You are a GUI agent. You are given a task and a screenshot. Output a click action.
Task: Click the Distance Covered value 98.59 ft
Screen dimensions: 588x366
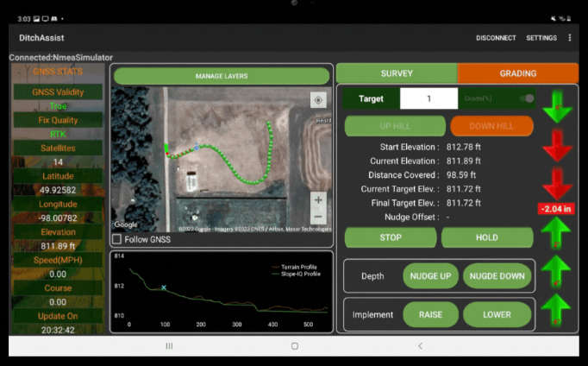(461, 175)
